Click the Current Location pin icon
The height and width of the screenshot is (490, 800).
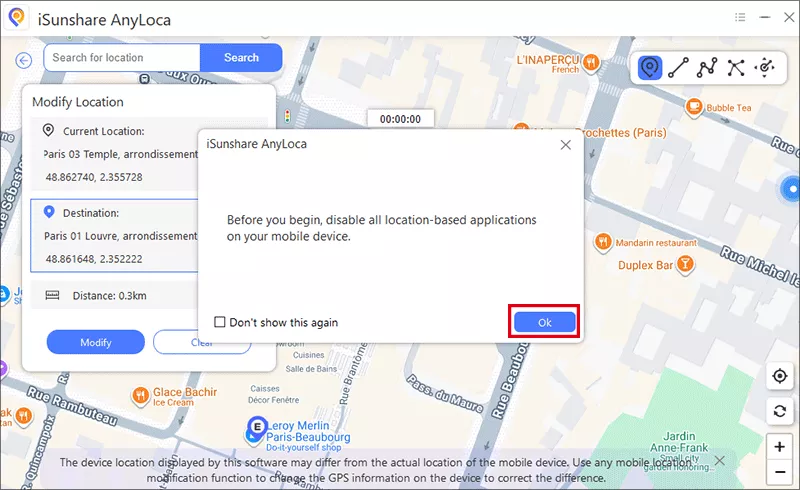[x=48, y=130]
